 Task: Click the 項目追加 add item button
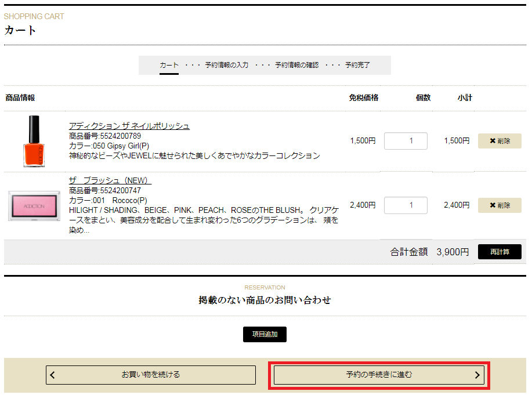click(x=265, y=334)
